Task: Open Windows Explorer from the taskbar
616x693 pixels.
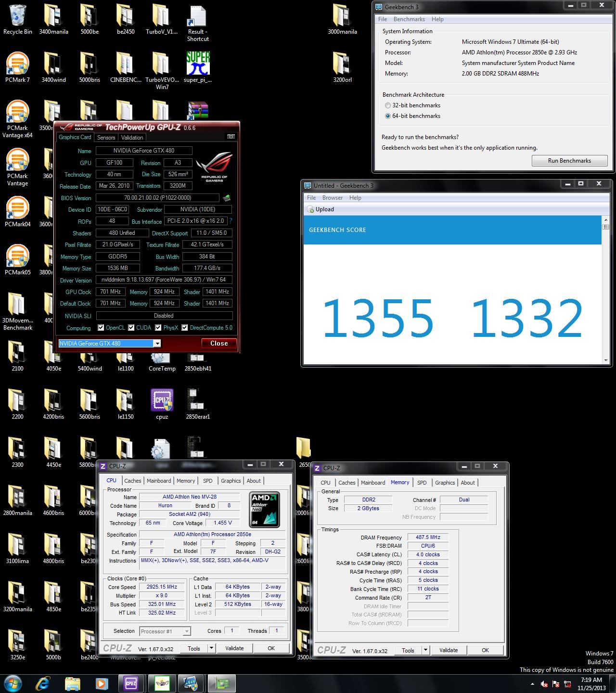Action: click(x=73, y=683)
